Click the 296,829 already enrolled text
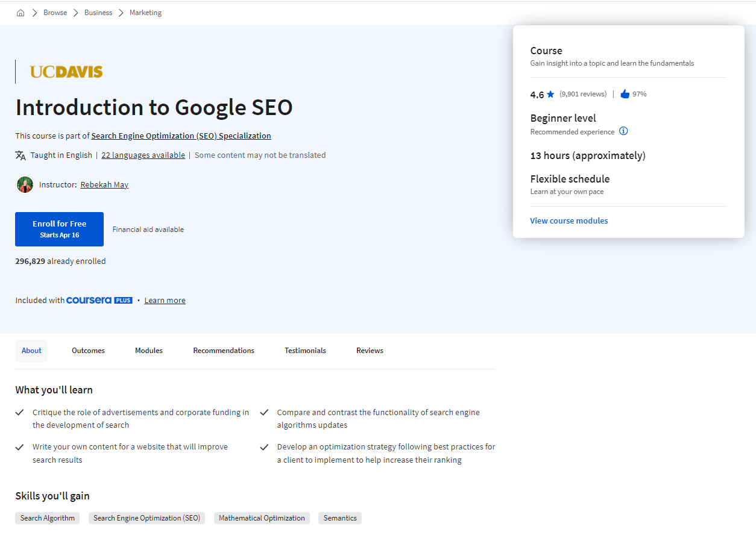 pos(60,261)
